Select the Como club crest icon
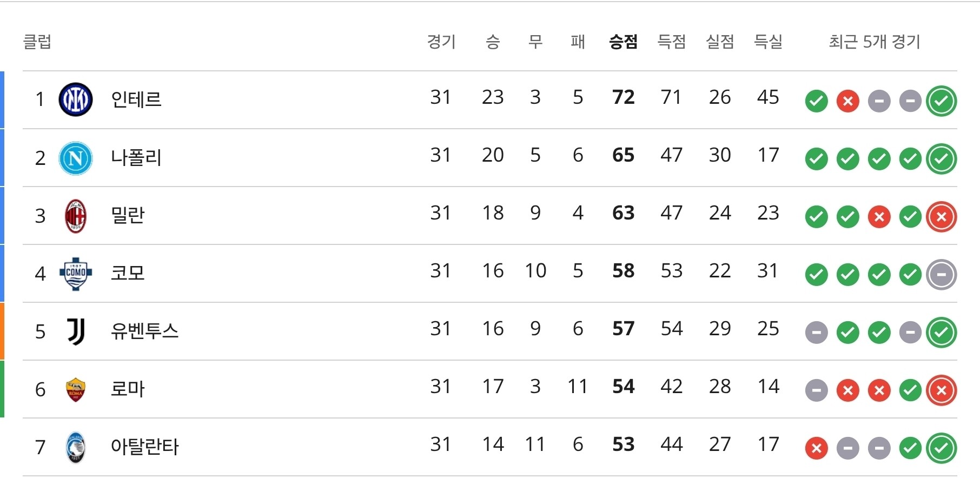The image size is (980, 478). tap(76, 274)
